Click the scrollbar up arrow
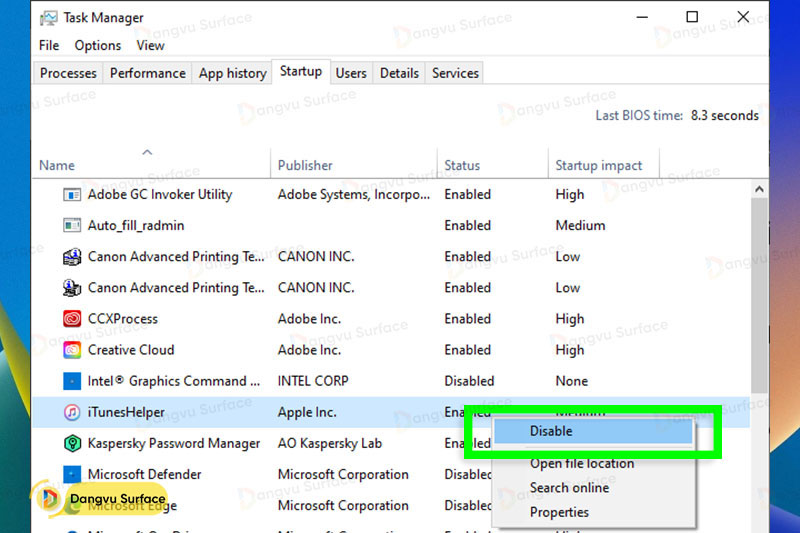This screenshot has width=800, height=533. (758, 189)
